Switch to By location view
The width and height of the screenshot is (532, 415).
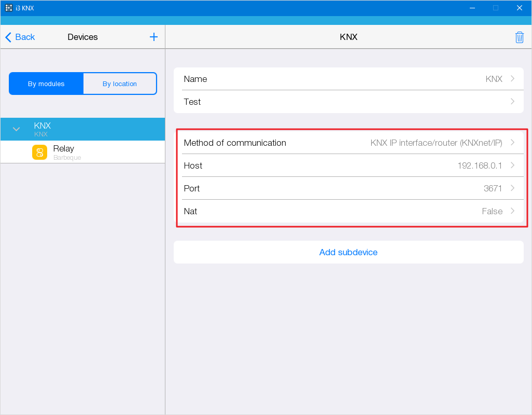119,84
